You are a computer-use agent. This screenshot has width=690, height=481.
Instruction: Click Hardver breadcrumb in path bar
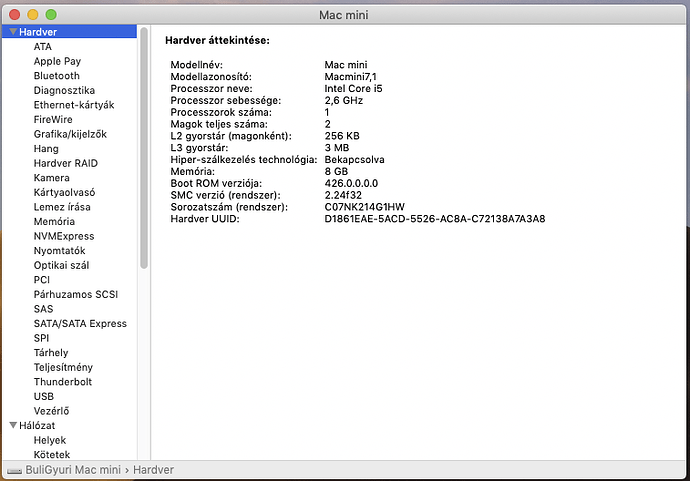[x=154, y=469]
